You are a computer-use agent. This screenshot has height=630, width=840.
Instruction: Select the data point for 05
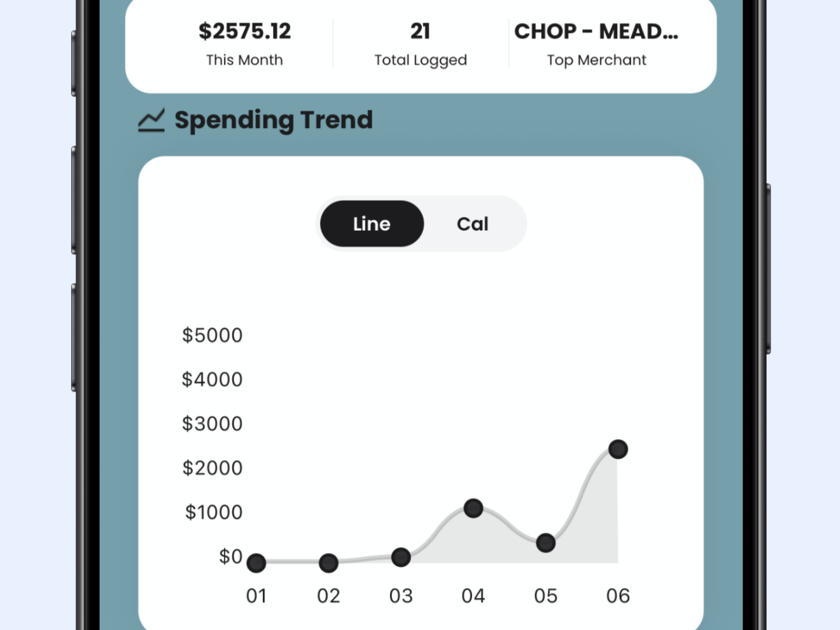click(545, 543)
